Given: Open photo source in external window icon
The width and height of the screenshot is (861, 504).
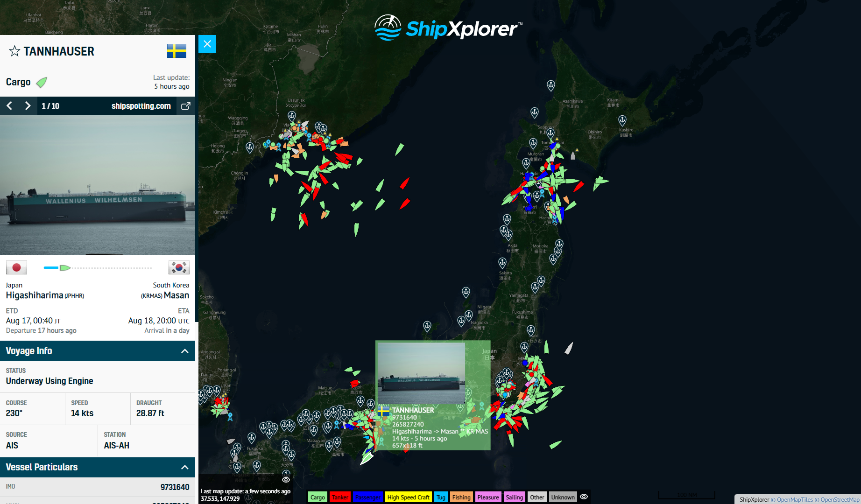Looking at the screenshot, I should [x=185, y=106].
